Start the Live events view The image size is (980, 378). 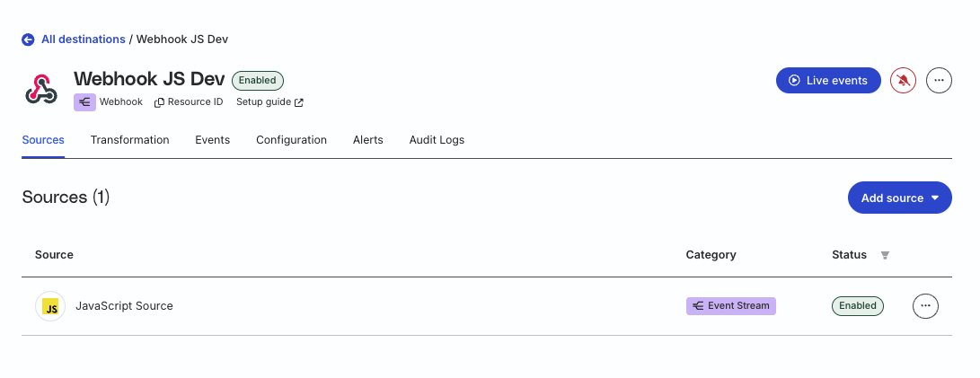coord(827,80)
